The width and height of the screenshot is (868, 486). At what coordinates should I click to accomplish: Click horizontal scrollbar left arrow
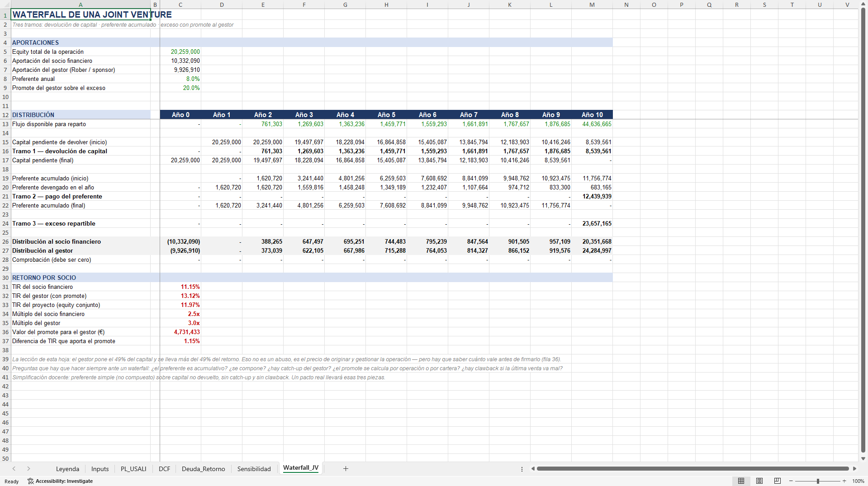point(533,469)
